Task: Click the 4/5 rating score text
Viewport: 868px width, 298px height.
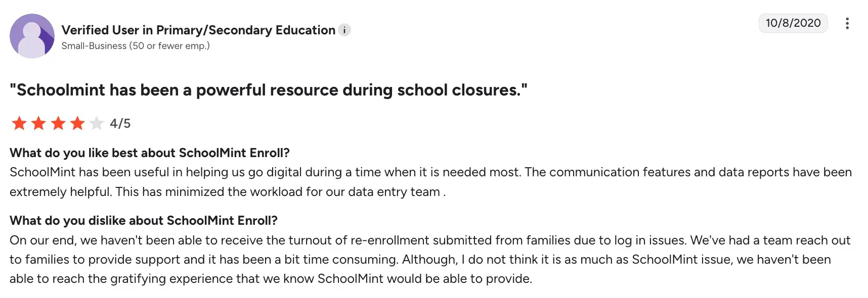Action: click(x=120, y=124)
